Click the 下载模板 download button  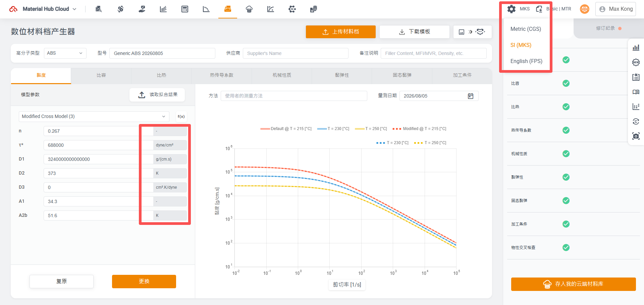click(x=415, y=32)
